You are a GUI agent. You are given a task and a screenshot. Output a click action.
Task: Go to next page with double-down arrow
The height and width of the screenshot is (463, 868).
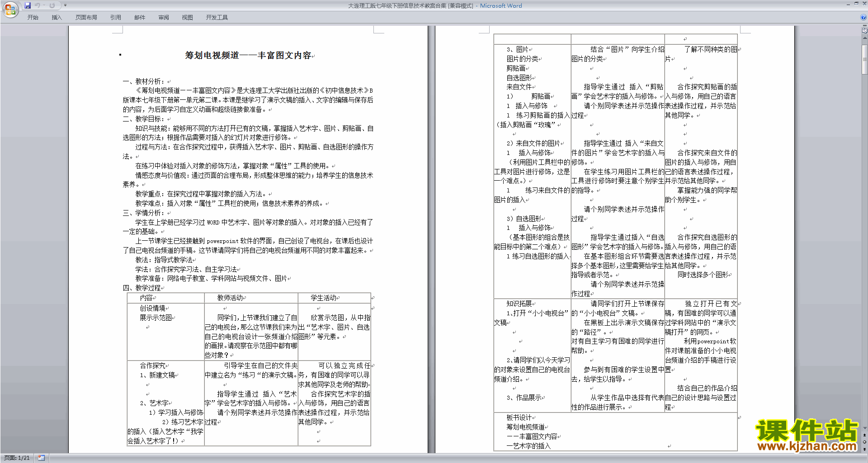(864, 449)
